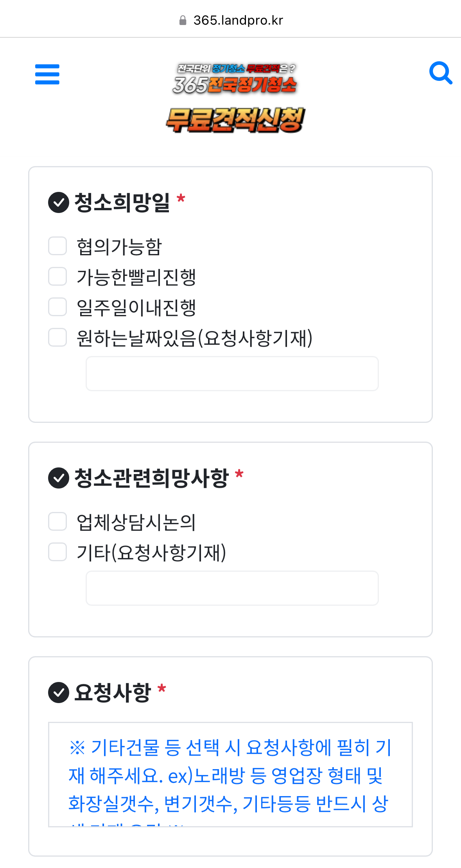Image resolution: width=461 pixels, height=868 pixels.
Task: Check the 가능한빨리진행 option
Action: [x=57, y=276]
